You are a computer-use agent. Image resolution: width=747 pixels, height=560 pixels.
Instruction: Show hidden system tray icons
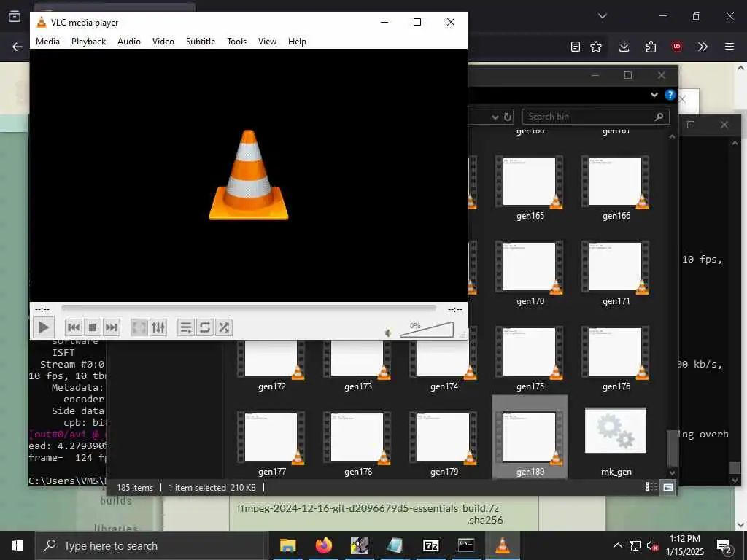(x=617, y=545)
